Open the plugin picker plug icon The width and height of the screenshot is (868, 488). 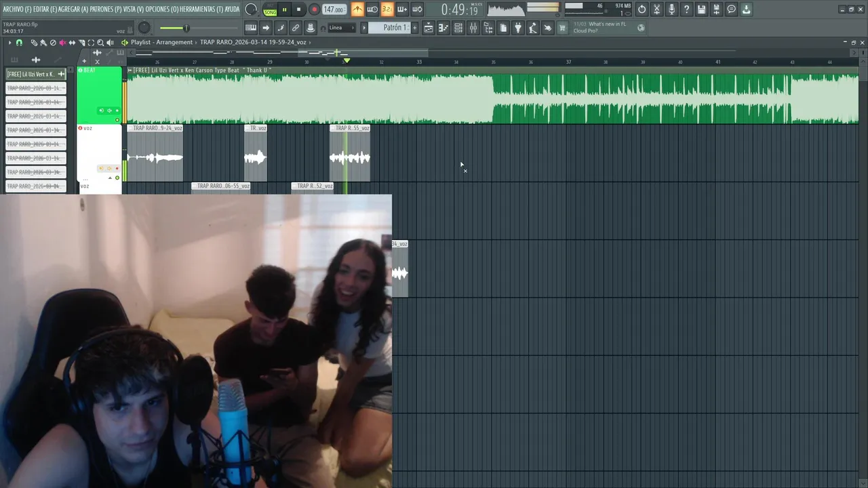(518, 28)
